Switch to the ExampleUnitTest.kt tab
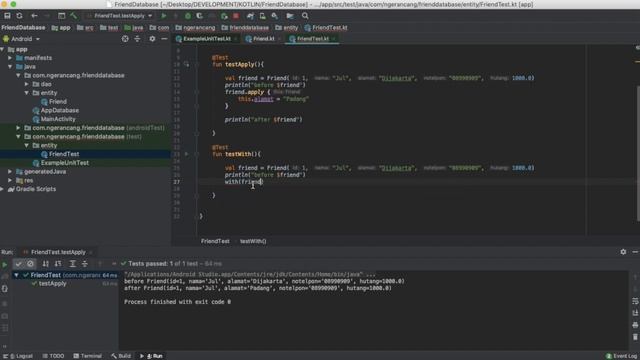The width and height of the screenshot is (640, 360). (207, 39)
